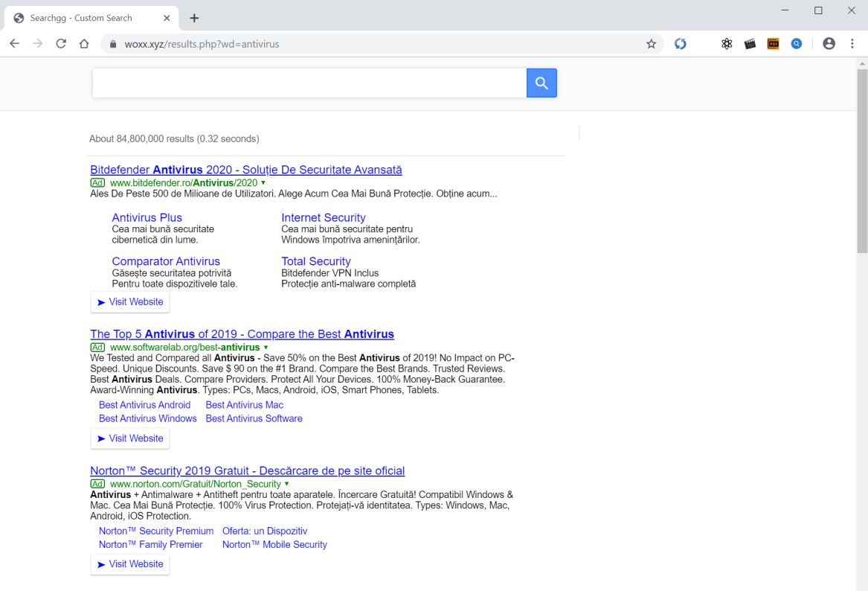Go back to the previous page
This screenshot has height=591, width=868.
(x=14, y=44)
